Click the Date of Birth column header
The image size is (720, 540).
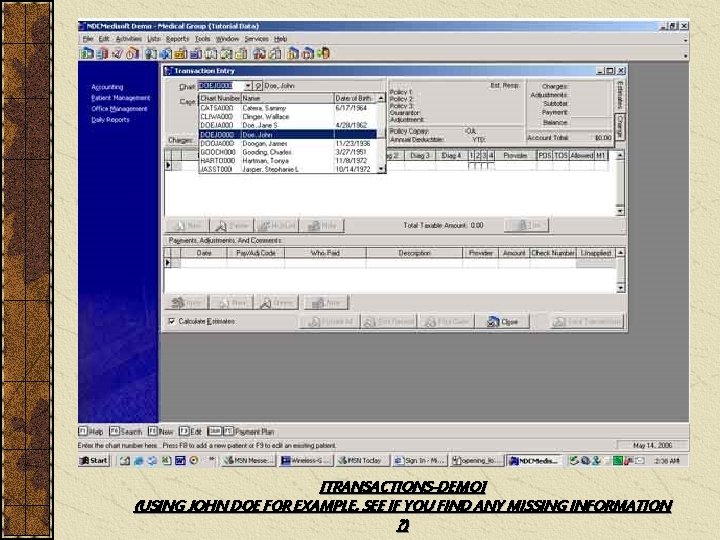(x=355, y=98)
